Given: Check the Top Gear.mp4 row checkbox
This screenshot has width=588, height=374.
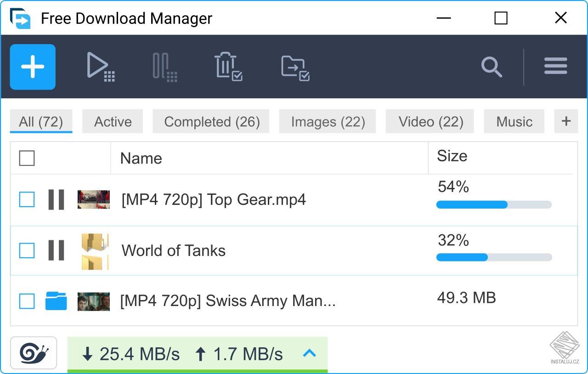Looking at the screenshot, I should [27, 199].
